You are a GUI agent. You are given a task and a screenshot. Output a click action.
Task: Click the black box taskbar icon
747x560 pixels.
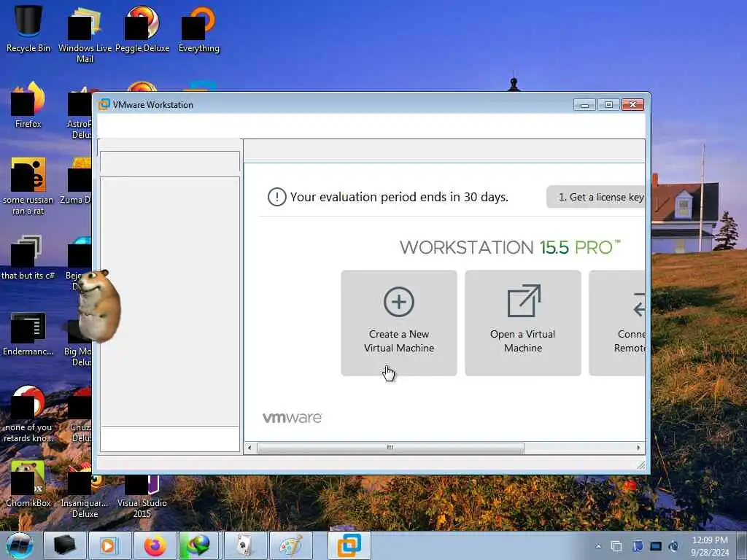(x=65, y=545)
